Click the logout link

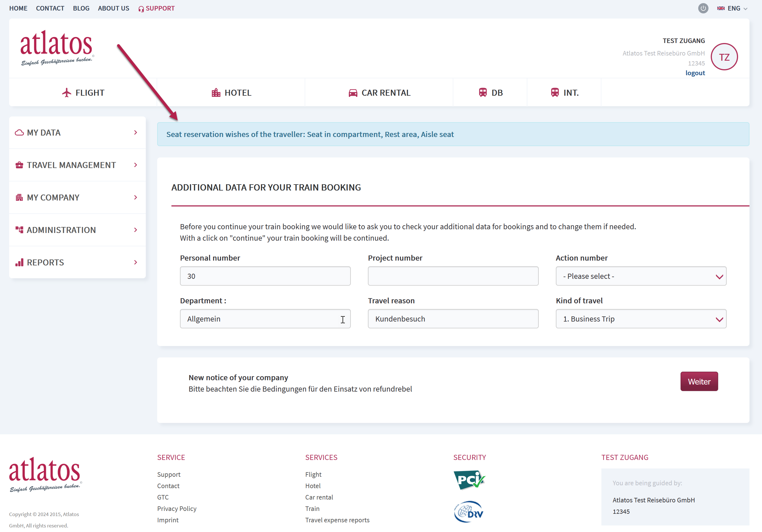(695, 73)
